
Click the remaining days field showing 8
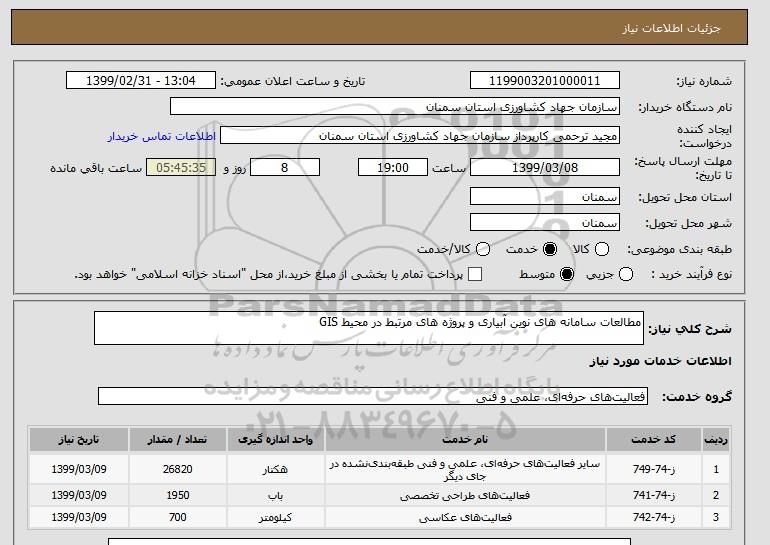[285, 167]
